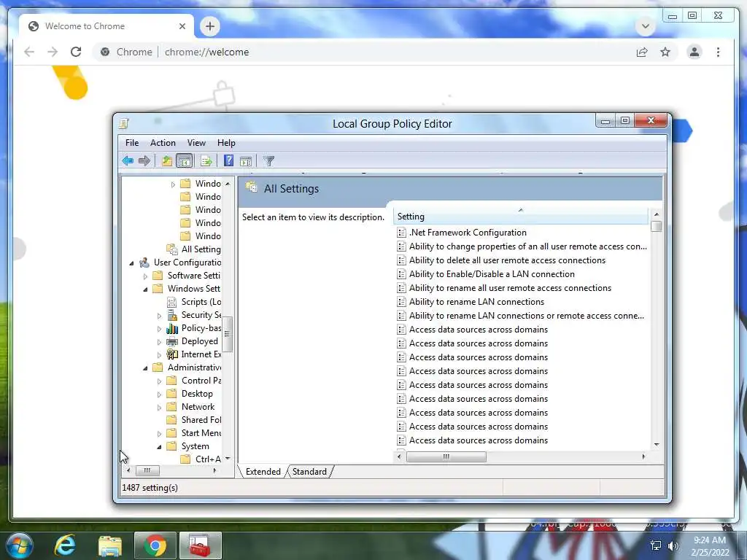Click the Filter funnel toolbar icon
The image size is (747, 560).
click(268, 161)
